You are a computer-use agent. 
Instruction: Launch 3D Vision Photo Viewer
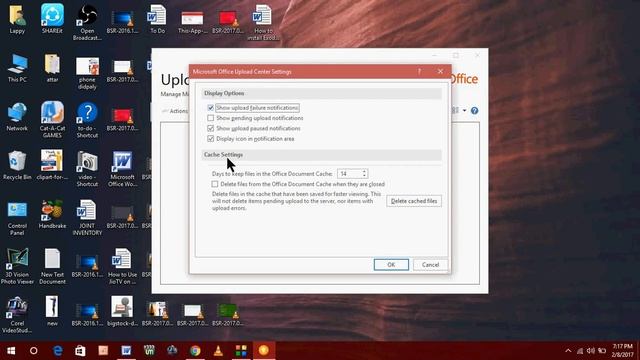[17, 267]
